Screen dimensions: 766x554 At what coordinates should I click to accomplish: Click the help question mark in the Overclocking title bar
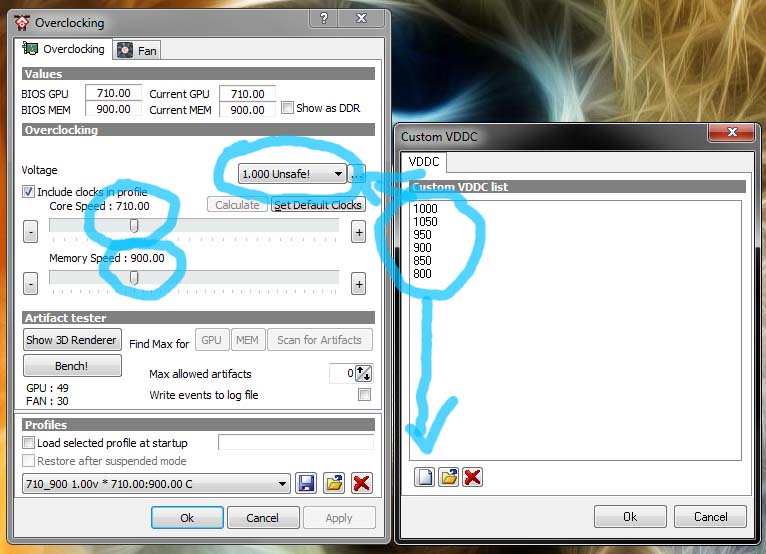pyautogui.click(x=324, y=18)
